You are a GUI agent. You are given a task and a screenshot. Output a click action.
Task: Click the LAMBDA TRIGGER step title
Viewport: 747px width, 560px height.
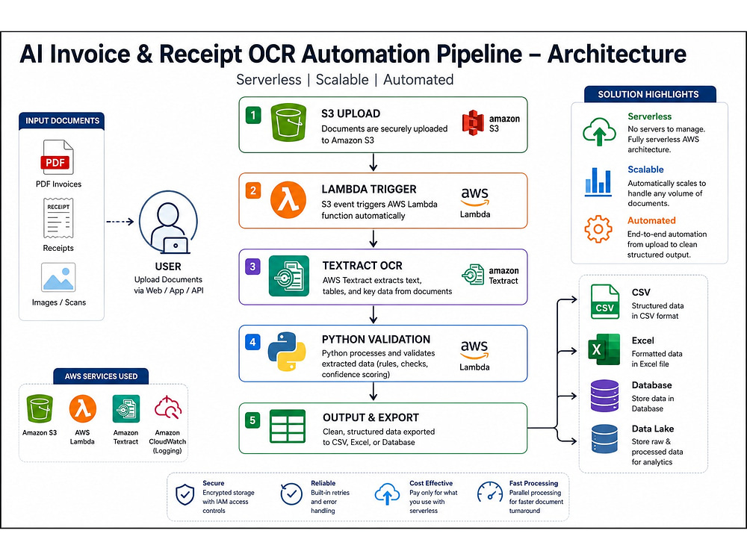click(x=369, y=190)
